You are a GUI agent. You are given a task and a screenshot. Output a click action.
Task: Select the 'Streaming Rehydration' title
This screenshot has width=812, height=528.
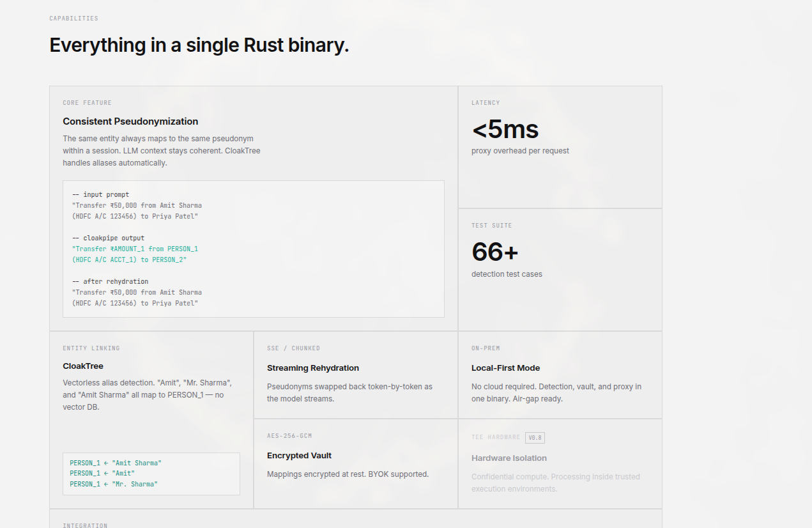pos(313,368)
